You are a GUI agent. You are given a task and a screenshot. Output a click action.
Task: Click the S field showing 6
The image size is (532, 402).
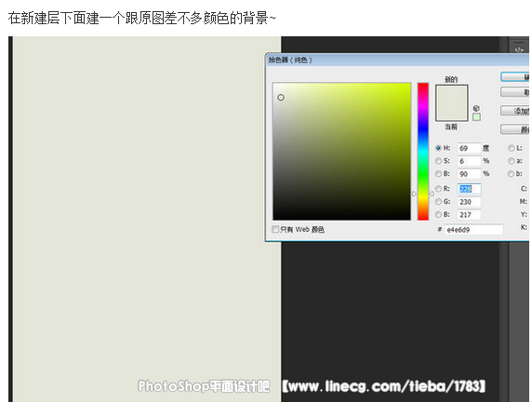point(469,161)
